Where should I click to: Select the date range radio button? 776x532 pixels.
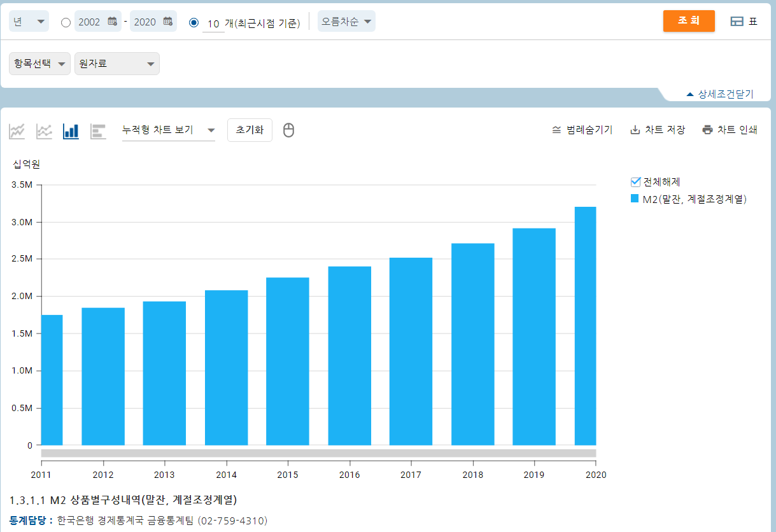point(66,22)
